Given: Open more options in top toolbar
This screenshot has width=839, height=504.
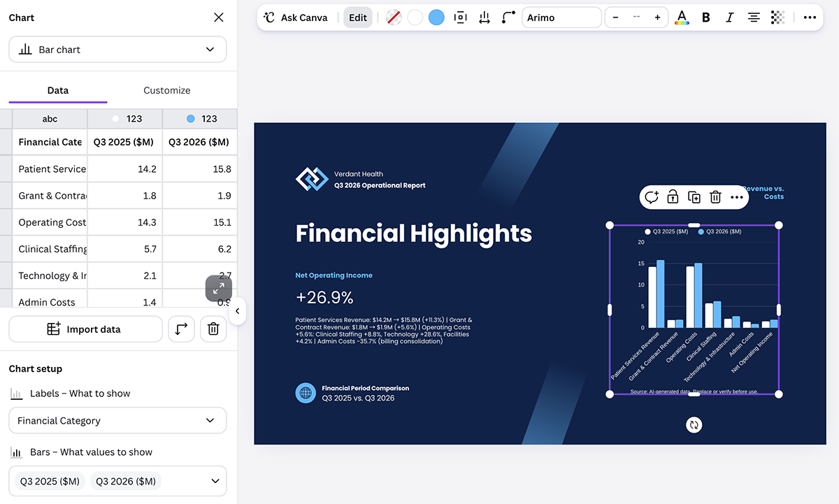Looking at the screenshot, I should [x=810, y=17].
